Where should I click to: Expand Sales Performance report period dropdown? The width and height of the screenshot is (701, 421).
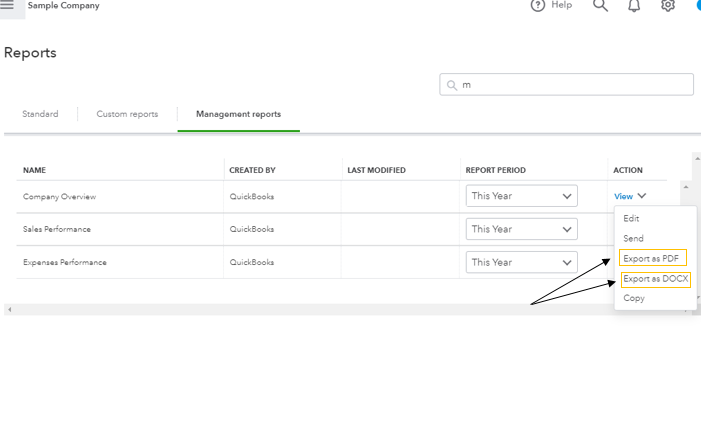(522, 229)
